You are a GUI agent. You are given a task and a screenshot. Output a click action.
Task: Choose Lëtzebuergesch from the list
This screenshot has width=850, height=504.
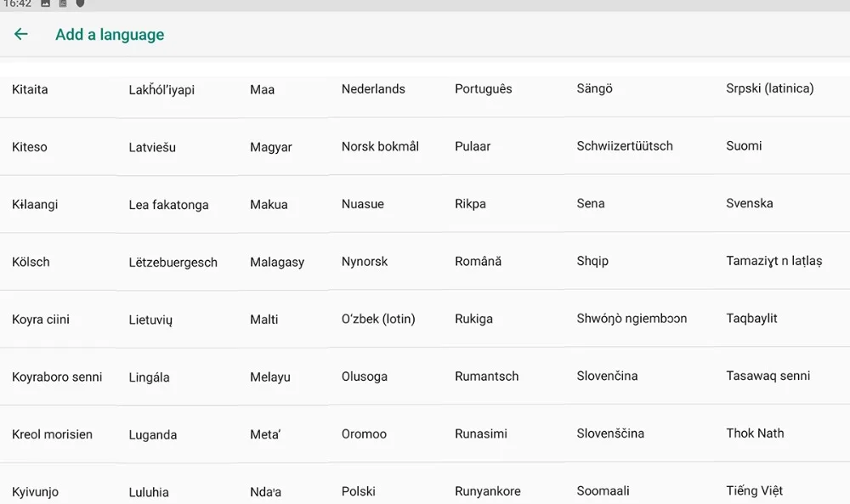point(173,263)
